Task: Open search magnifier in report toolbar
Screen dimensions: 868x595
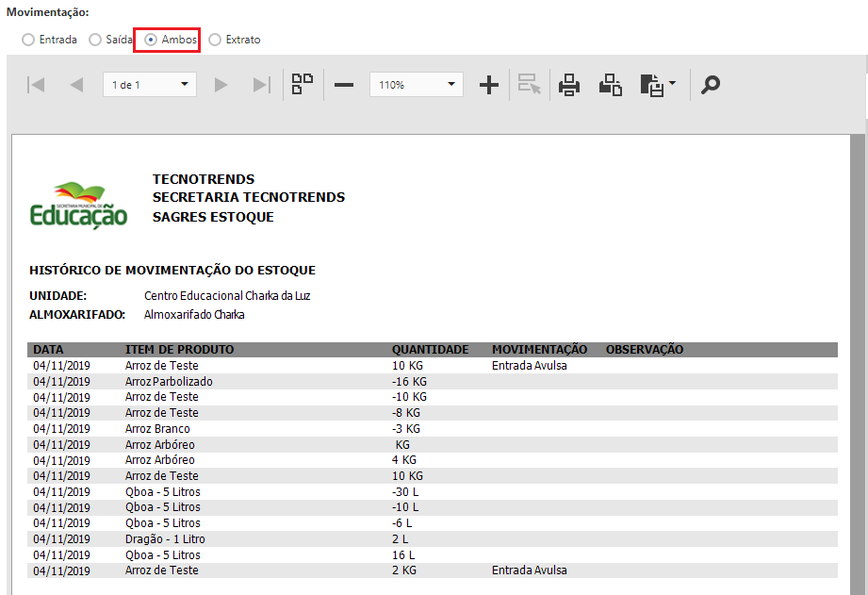Action: tap(711, 85)
